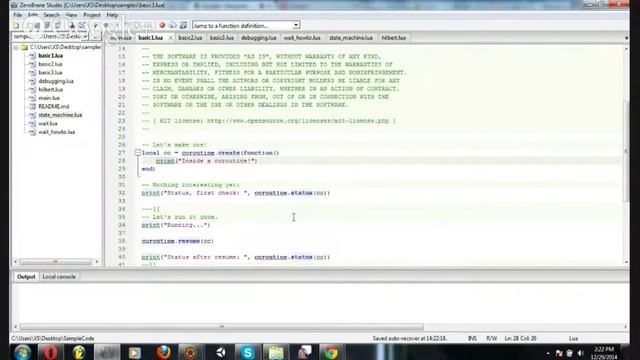Open the Windows Start button

(x=22, y=352)
